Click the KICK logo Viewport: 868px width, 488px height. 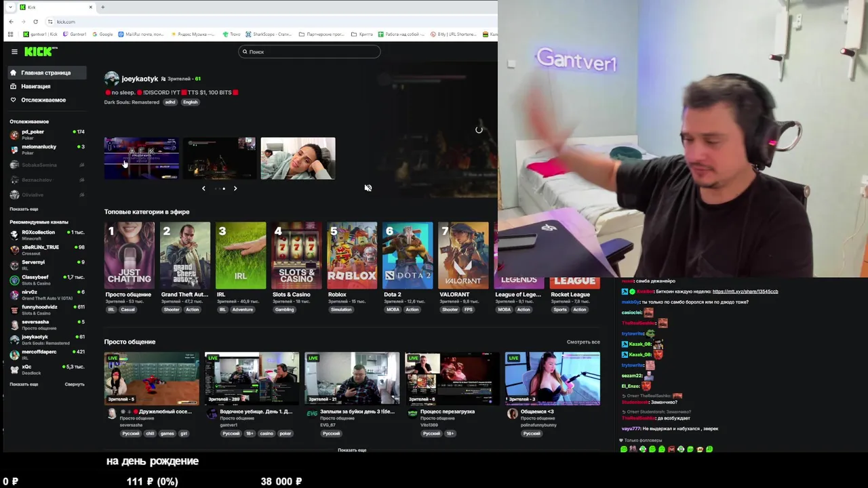pyautogui.click(x=41, y=52)
